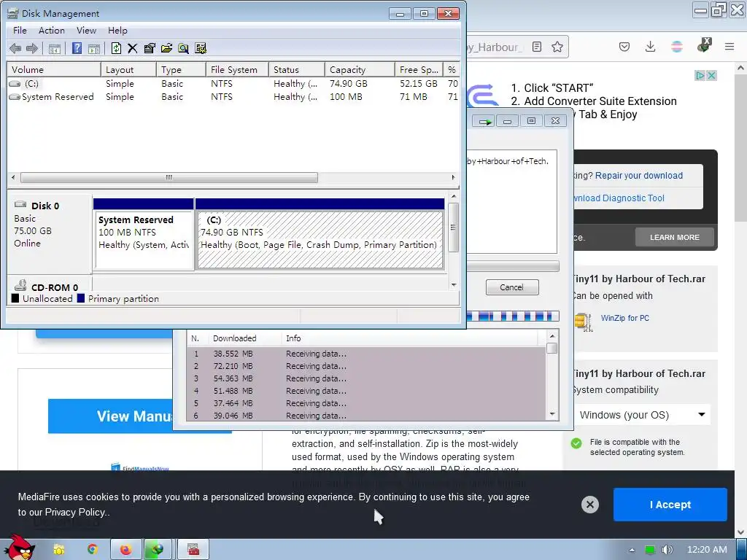
Task: Toggle the console tree pane icon
Action: click(x=54, y=48)
